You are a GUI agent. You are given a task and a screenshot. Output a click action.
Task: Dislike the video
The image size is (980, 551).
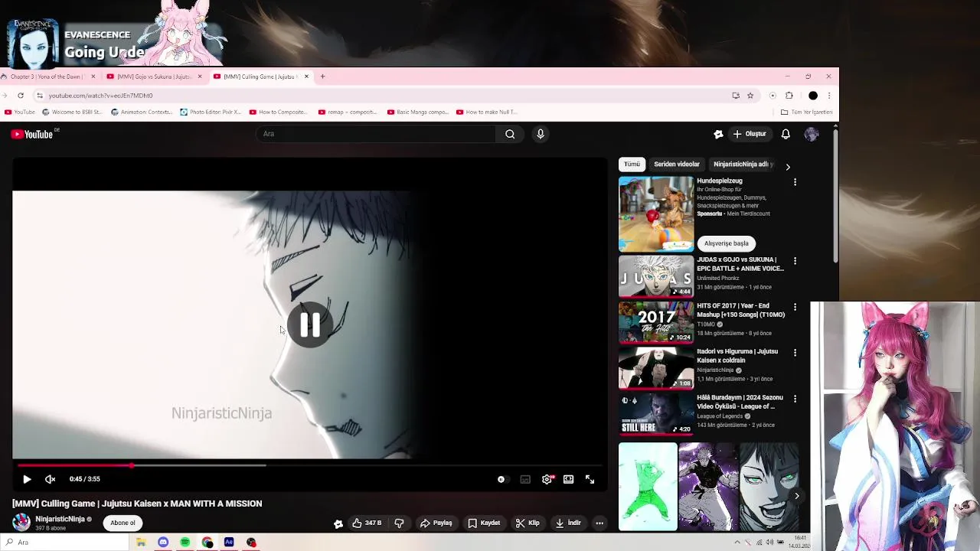click(399, 523)
